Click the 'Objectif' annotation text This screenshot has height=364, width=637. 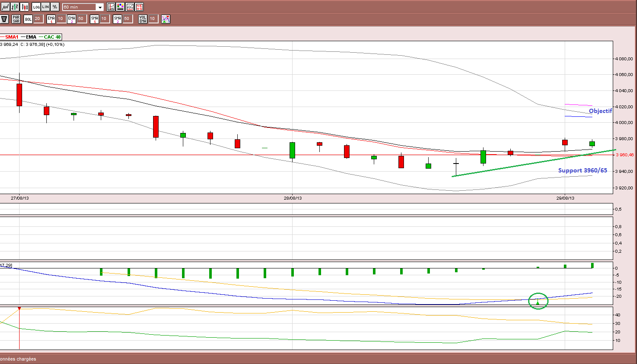pos(600,111)
